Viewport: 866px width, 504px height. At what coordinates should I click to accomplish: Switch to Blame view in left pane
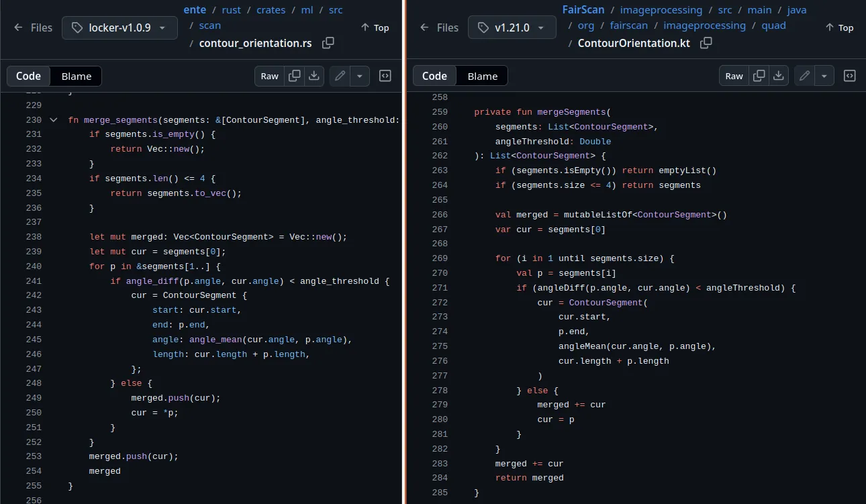tap(77, 76)
